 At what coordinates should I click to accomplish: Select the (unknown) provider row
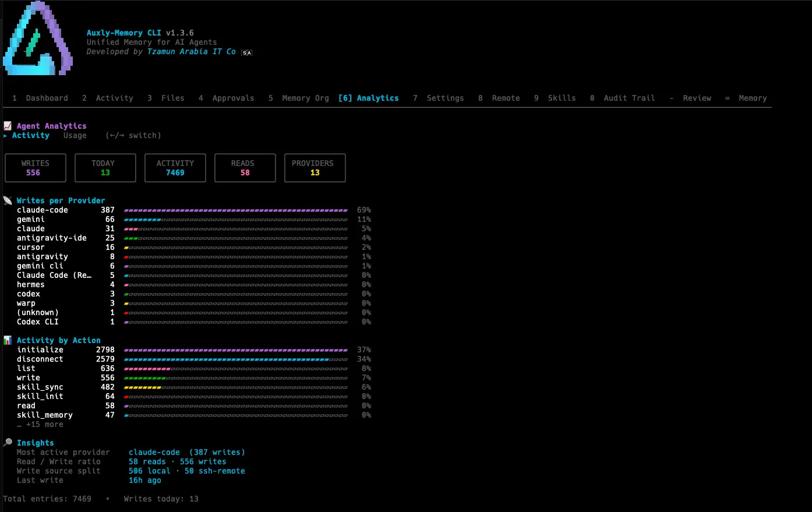[x=194, y=312]
